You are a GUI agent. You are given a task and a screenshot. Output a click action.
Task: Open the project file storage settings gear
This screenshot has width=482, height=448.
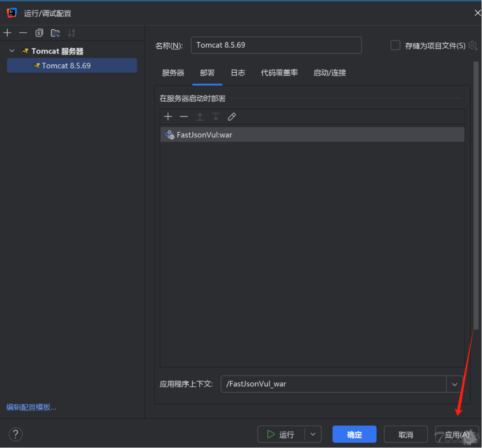pyautogui.click(x=473, y=46)
